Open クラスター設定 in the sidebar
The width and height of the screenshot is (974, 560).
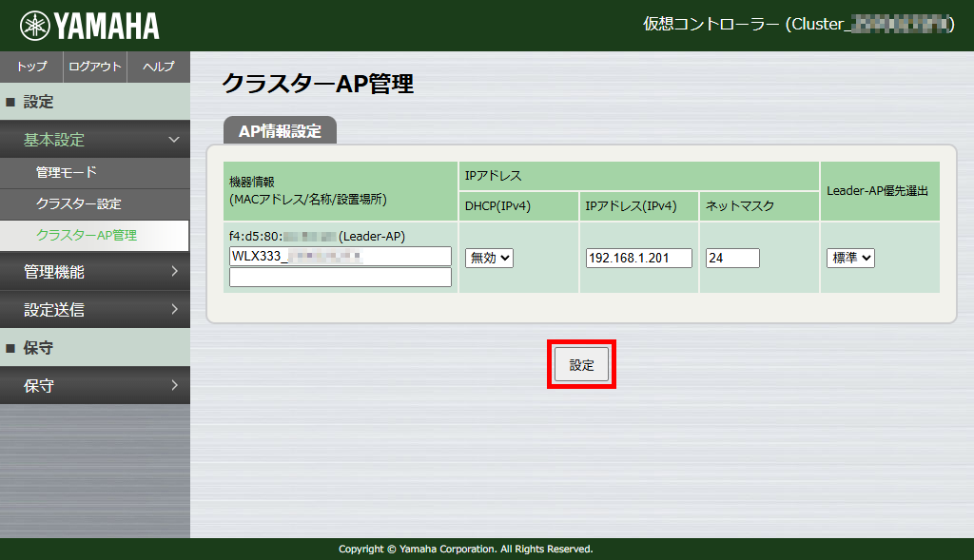(95, 204)
